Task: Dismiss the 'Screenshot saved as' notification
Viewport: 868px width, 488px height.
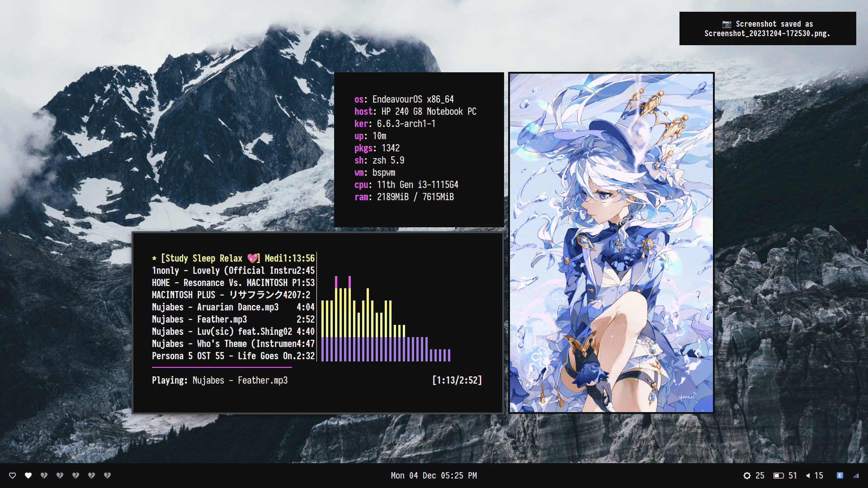Action: 768,28
